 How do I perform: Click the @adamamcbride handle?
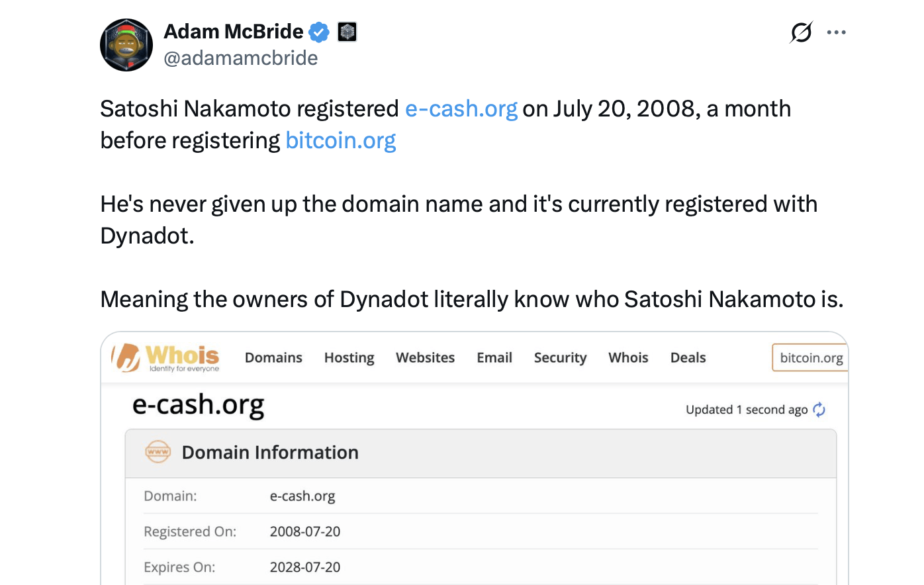pyautogui.click(x=241, y=58)
